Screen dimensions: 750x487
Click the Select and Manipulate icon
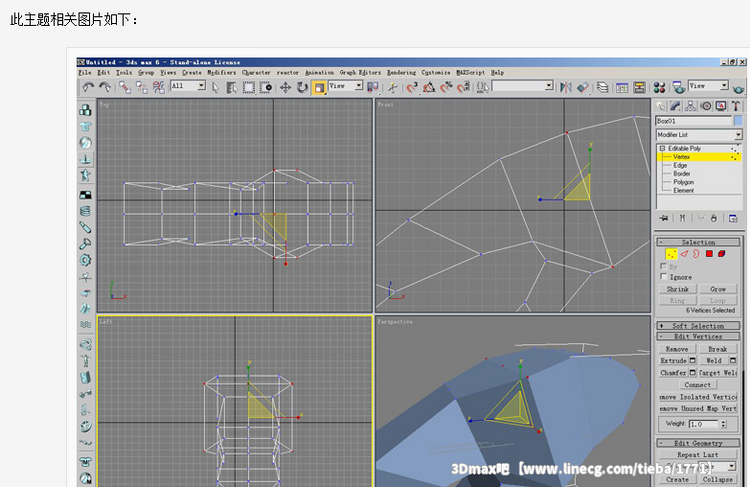click(x=392, y=87)
